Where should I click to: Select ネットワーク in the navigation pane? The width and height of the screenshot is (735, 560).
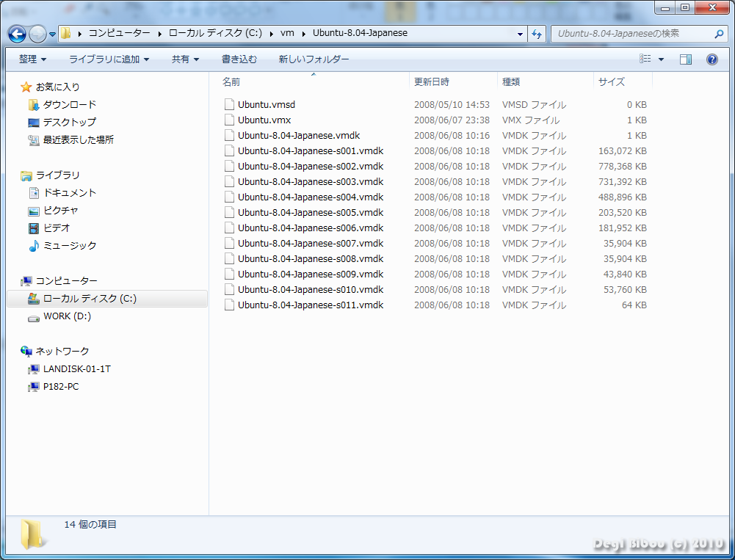point(62,351)
